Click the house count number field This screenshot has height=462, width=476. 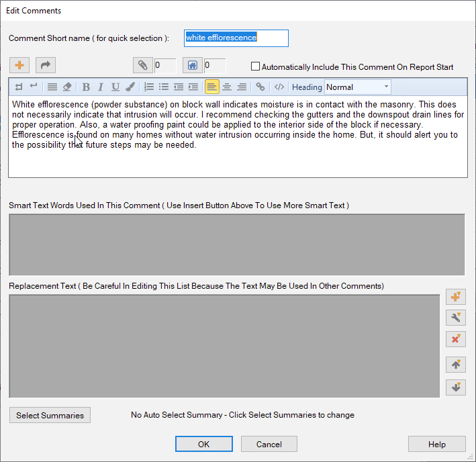215,65
